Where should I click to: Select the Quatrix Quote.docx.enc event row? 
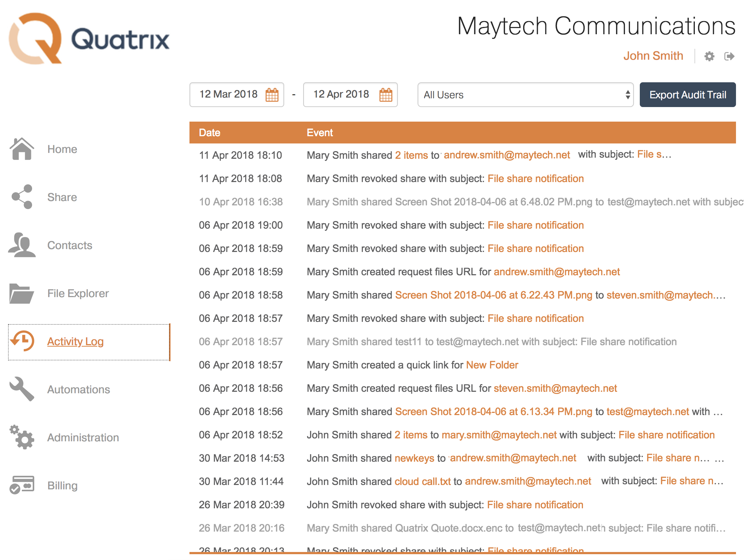463,528
